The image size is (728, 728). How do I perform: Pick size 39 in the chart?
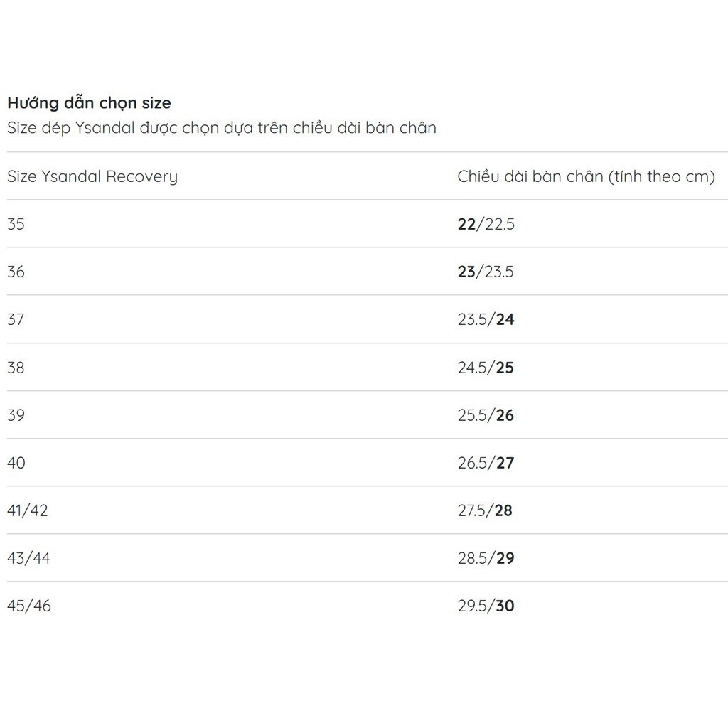[16, 415]
